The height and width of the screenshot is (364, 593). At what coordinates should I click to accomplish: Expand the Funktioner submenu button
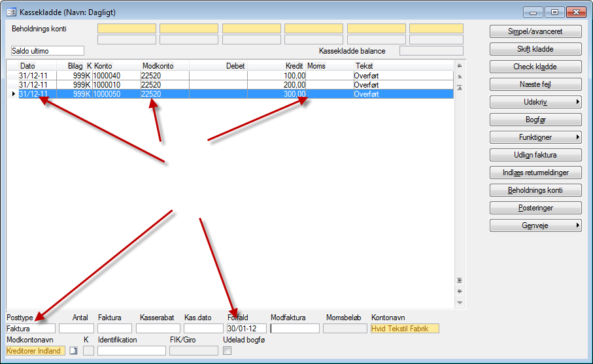pos(535,137)
